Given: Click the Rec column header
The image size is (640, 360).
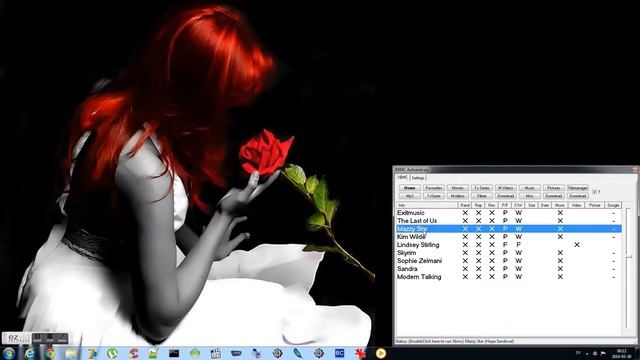Looking at the screenshot, I should point(492,205).
